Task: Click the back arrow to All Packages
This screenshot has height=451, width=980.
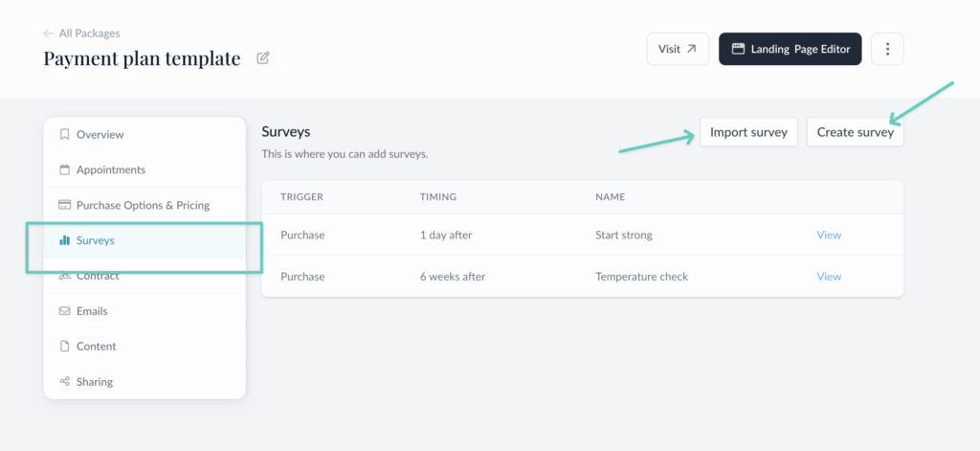Action: [49, 34]
